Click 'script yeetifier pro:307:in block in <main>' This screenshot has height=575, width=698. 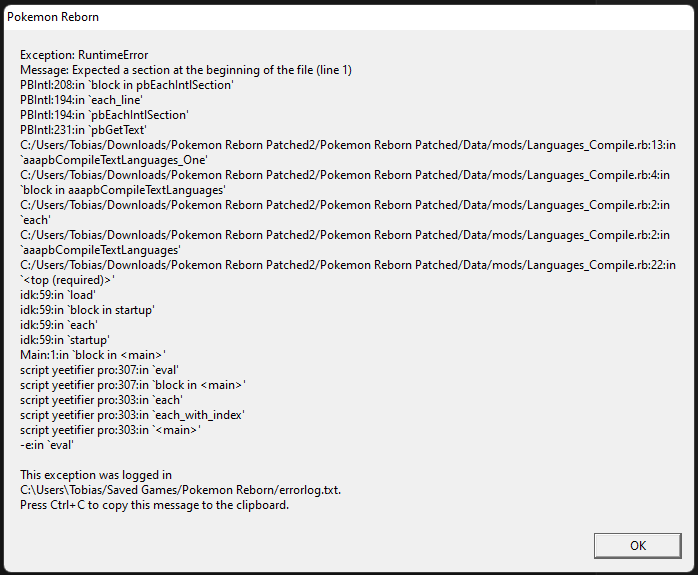click(133, 385)
